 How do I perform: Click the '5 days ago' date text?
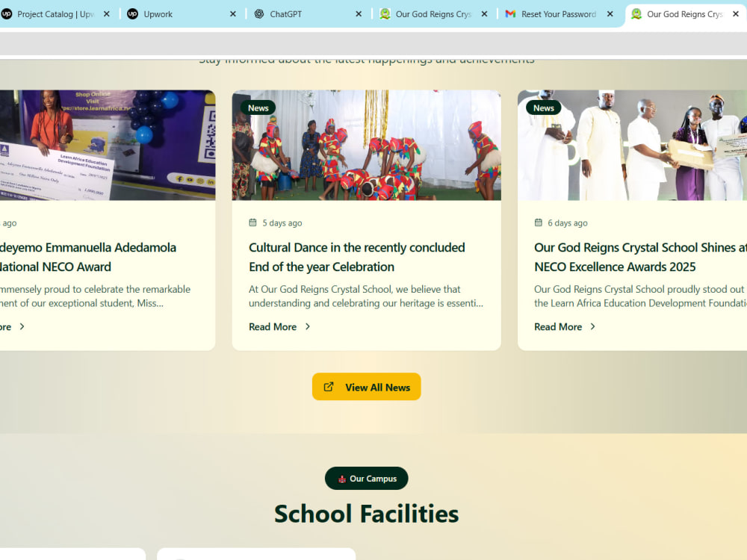coord(282,223)
